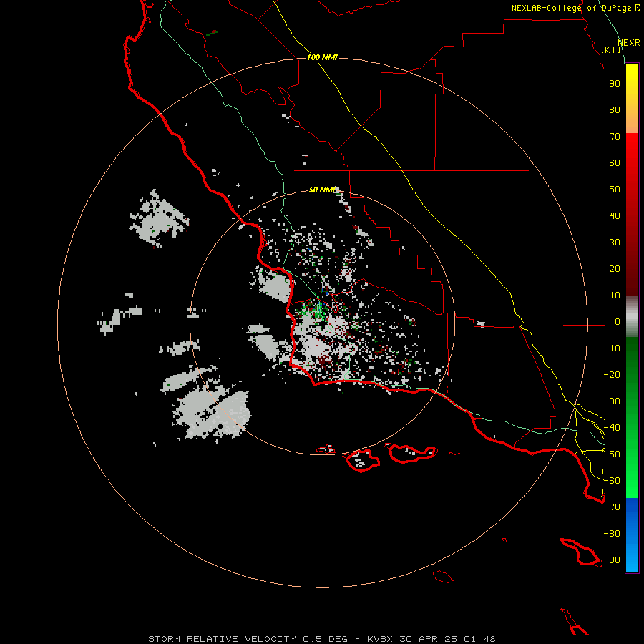Image resolution: width=644 pixels, height=644 pixels.
Task: Click the 20 value on the velocity scale
Action: 615,269
